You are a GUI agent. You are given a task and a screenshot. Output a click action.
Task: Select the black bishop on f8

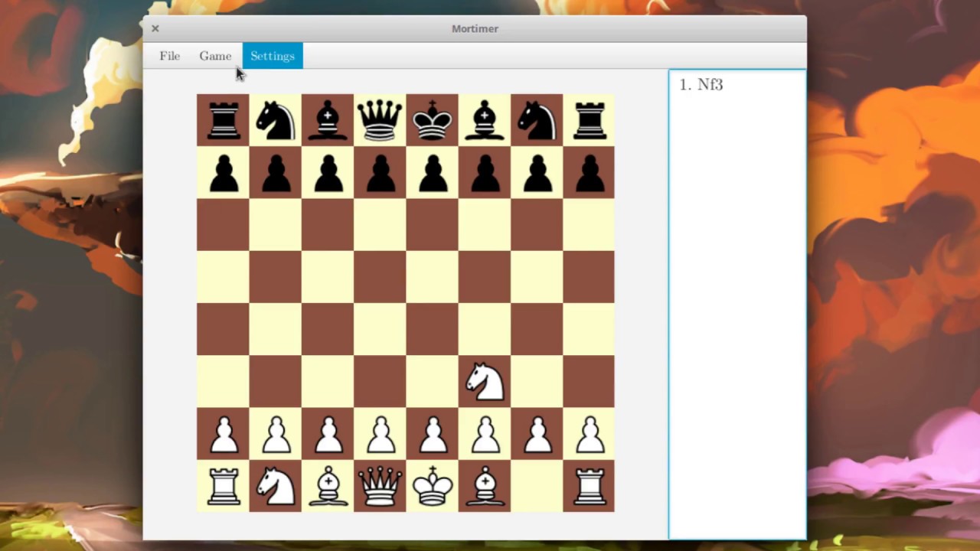(485, 120)
